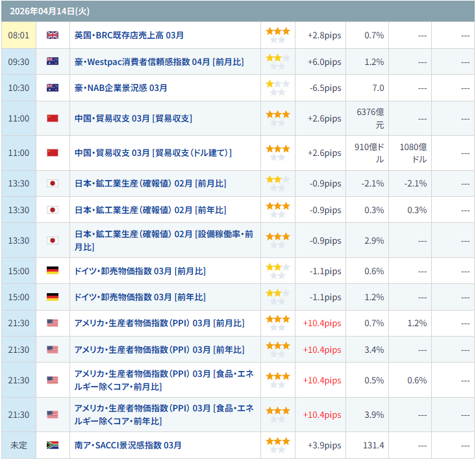Open アメリカ・生産者物価指数 03月 [前年比] link

160,350
